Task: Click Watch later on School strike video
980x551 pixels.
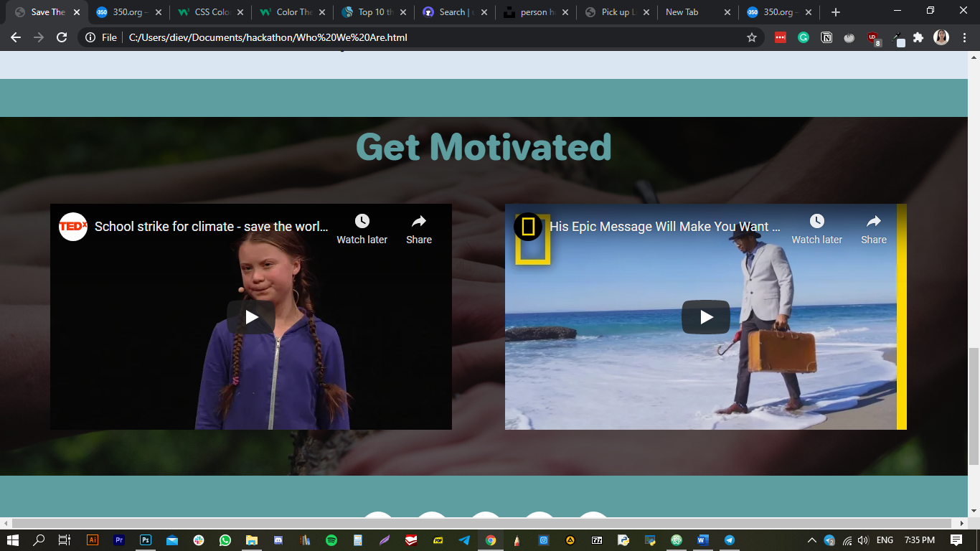Action: pos(362,230)
